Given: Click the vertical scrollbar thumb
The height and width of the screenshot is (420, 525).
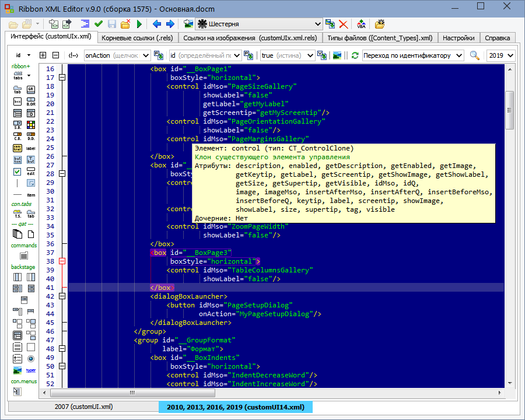Looking at the screenshot, I should pos(510,110).
